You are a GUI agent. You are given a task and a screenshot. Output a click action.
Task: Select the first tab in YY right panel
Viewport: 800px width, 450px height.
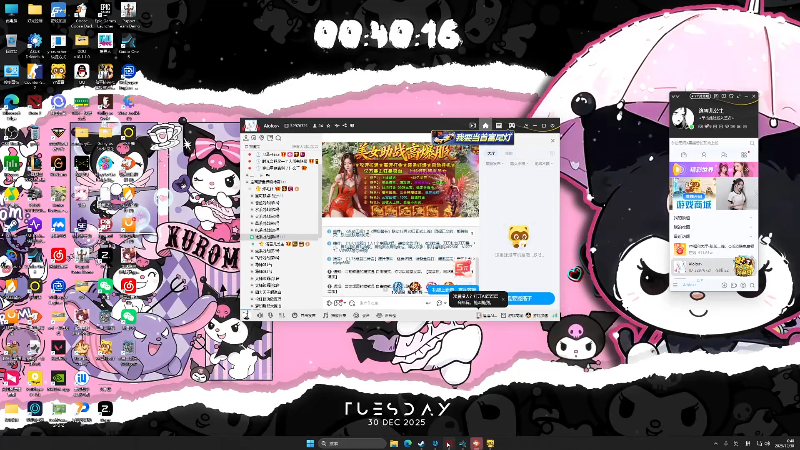[x=491, y=153]
